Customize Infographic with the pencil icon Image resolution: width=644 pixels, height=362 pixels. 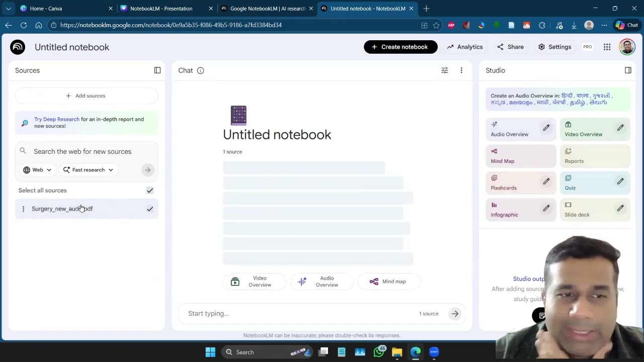[x=546, y=208]
